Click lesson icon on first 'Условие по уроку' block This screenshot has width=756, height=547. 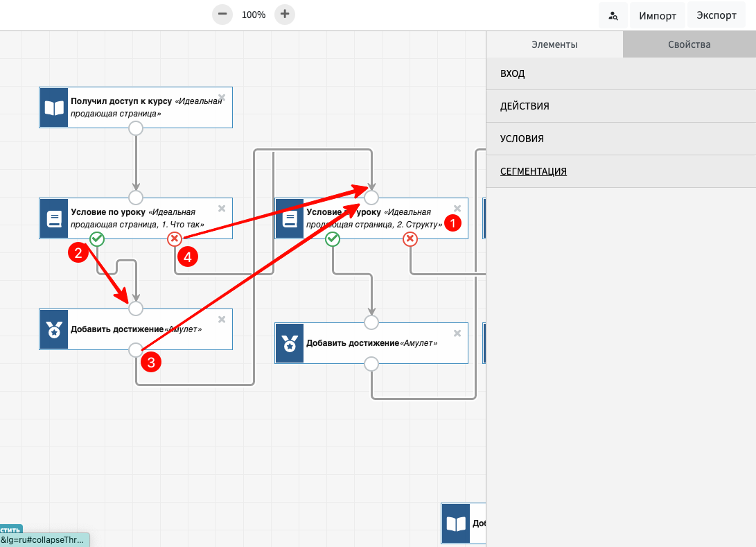point(54,218)
